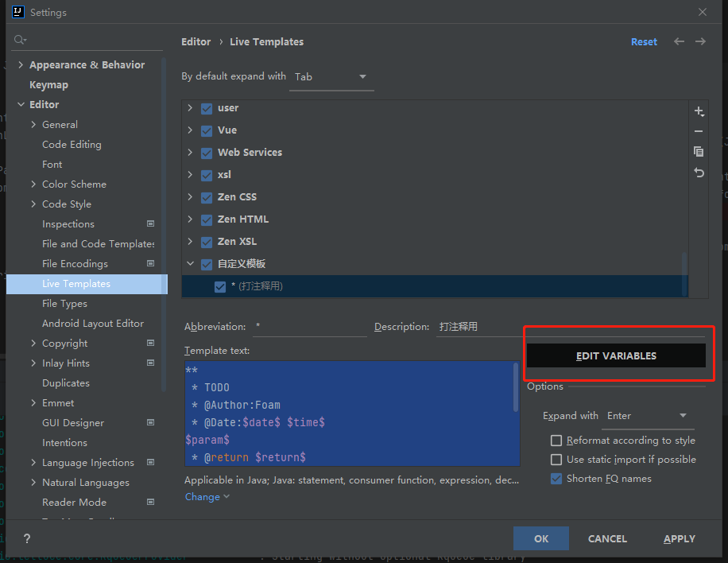Click the Abbreviation input field
Screen dimensions: 728x563
(x=310, y=327)
